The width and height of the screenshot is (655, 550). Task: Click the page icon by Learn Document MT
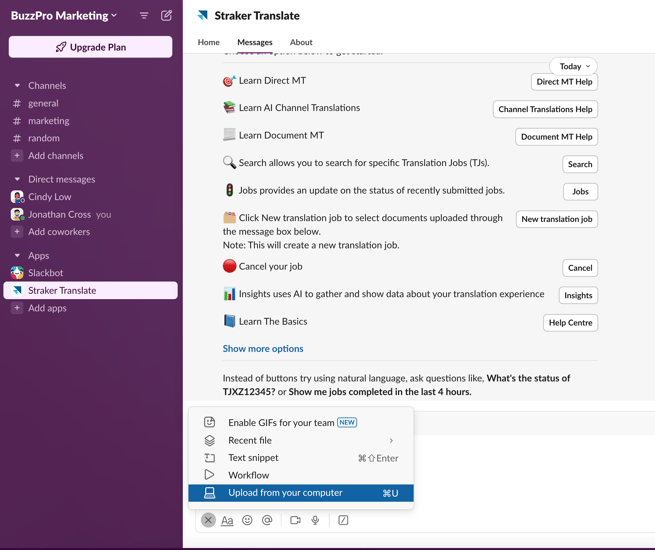tap(229, 134)
